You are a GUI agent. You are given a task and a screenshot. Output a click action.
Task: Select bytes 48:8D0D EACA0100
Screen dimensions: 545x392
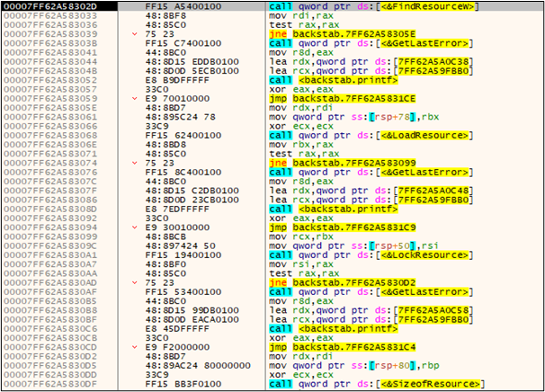(x=192, y=319)
